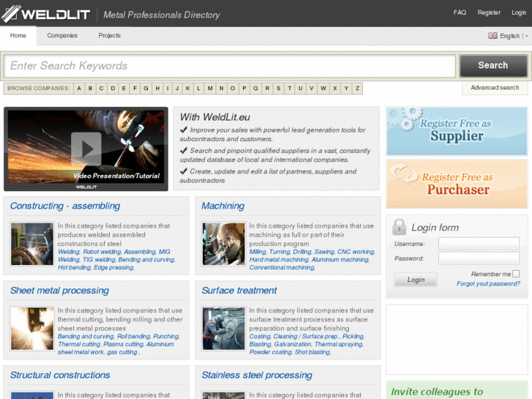
Task: Open the Shot blasting link
Action: 312,352
